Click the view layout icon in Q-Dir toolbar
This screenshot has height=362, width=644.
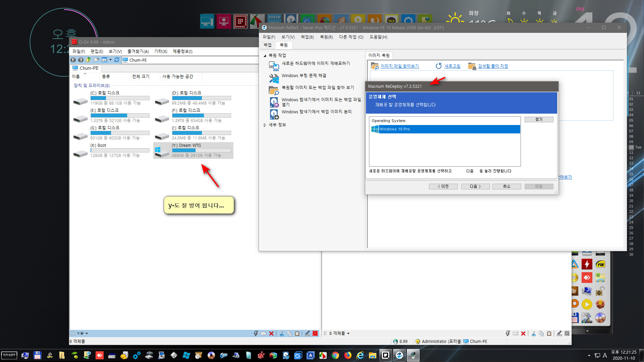(104, 60)
